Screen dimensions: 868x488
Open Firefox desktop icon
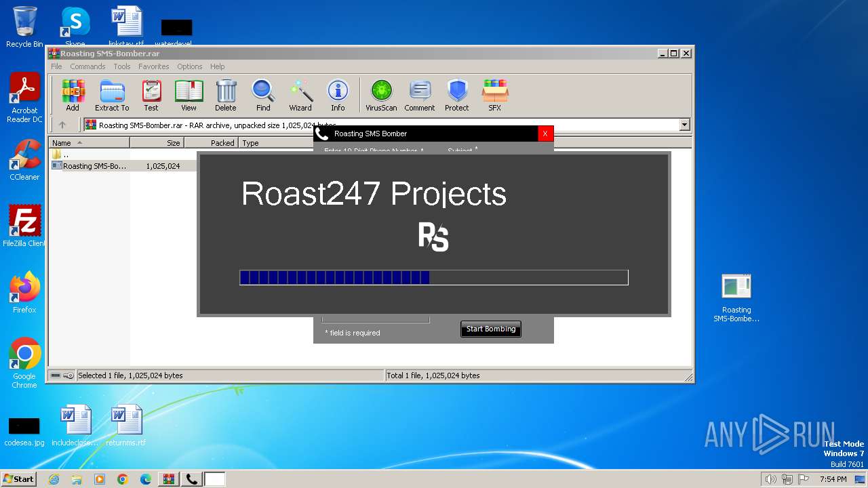[24, 293]
